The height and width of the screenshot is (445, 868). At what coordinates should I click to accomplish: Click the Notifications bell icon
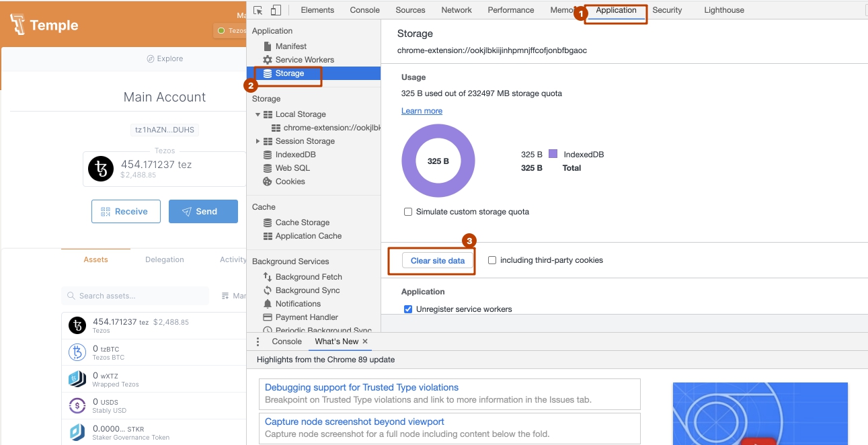pos(268,304)
